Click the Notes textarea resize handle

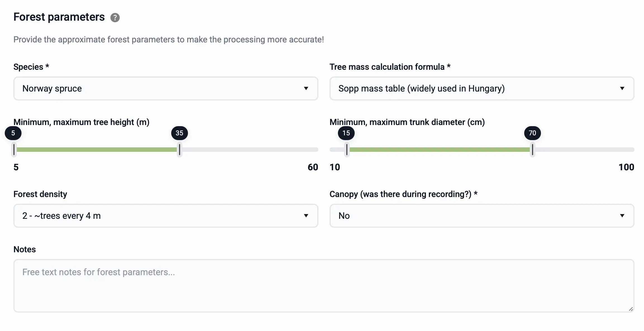631,309
